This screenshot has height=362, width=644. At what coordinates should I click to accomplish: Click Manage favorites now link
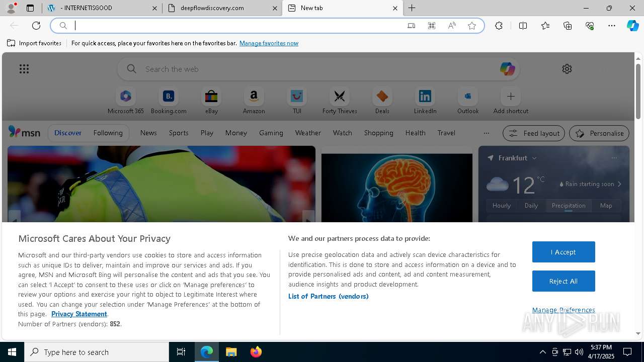point(269,43)
